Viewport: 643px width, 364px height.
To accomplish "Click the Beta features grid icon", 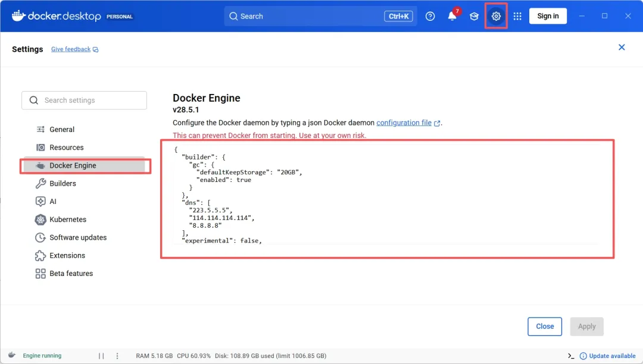I will [x=40, y=274].
